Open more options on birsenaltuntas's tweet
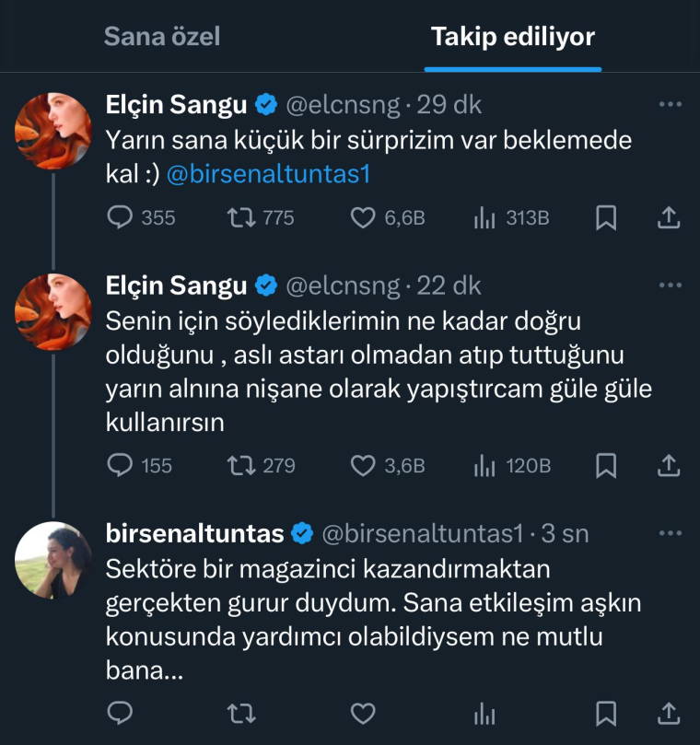This screenshot has width=700, height=745. click(x=670, y=533)
